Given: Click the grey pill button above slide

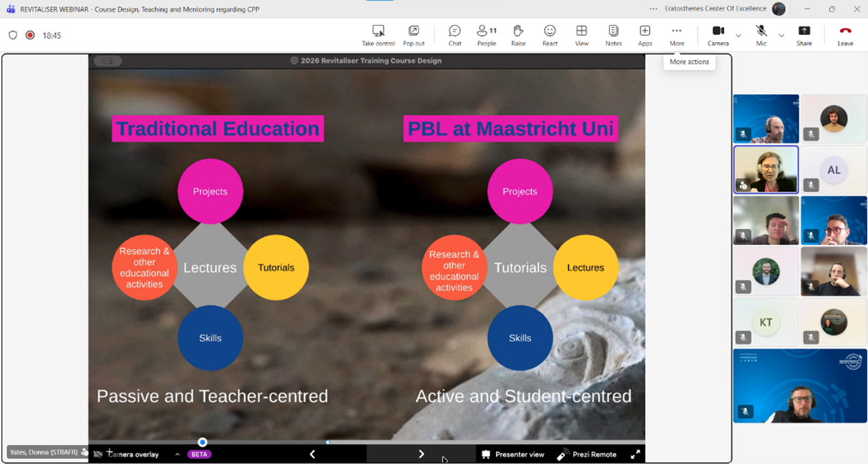Looking at the screenshot, I should (108, 61).
